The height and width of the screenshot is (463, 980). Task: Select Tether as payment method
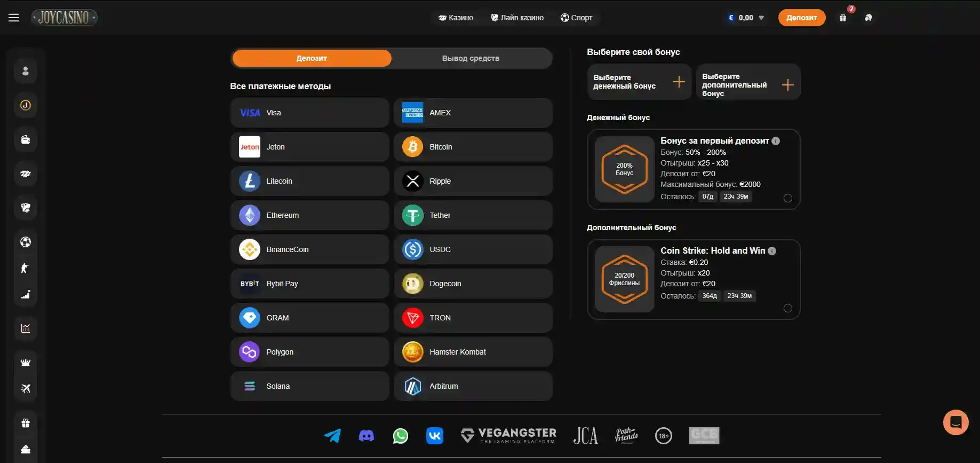point(473,215)
